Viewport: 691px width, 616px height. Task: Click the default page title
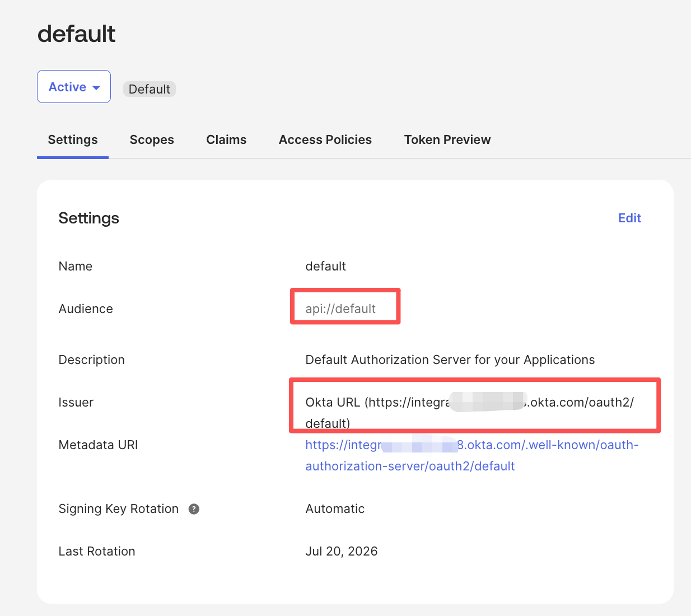[77, 34]
